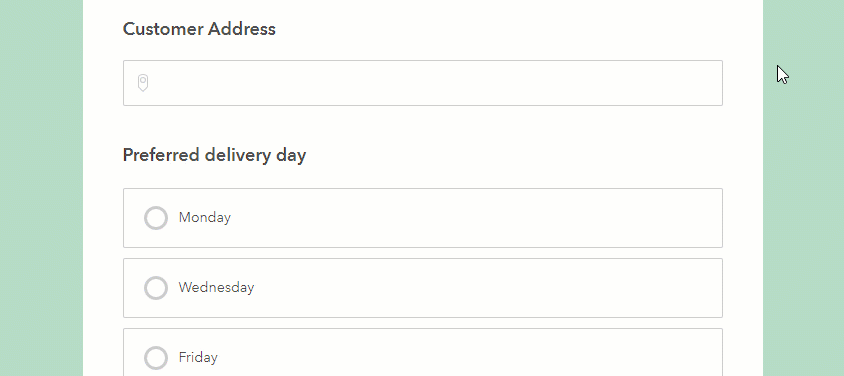Click the green background right of the form
Screen dimensions: 844x376
[x=803, y=215]
